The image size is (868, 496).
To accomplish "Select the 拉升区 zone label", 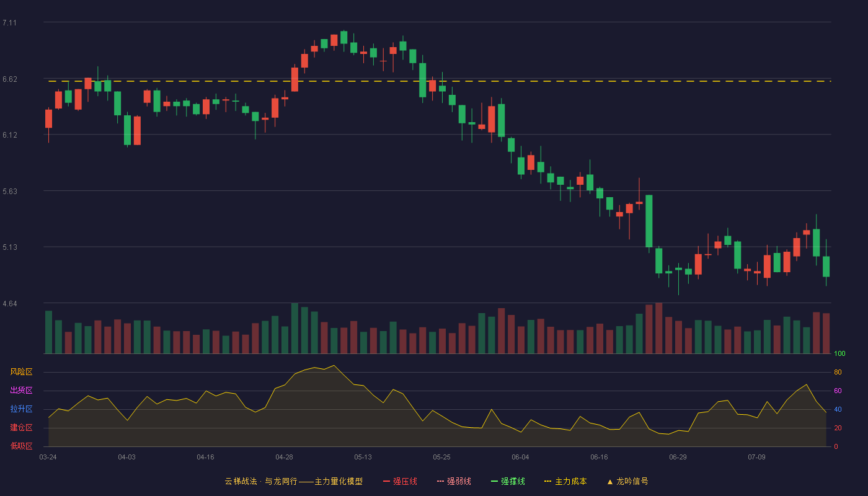I will pyautogui.click(x=21, y=409).
